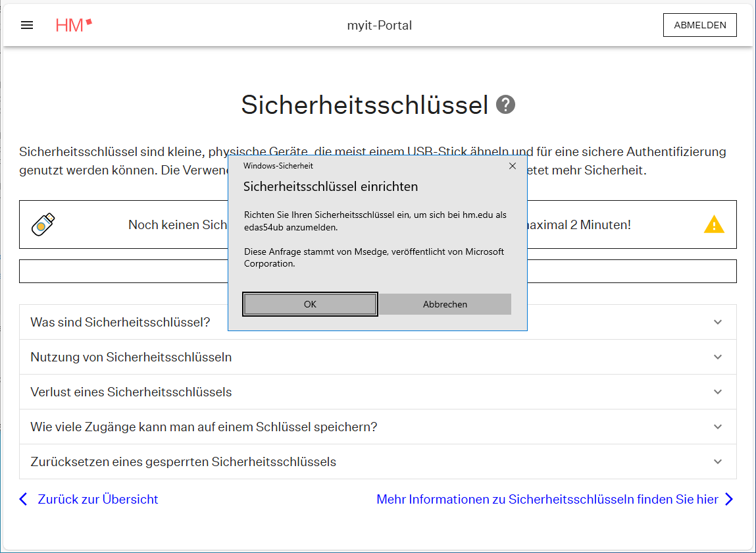
Task: Open the hamburger navigation menu
Action: [27, 26]
